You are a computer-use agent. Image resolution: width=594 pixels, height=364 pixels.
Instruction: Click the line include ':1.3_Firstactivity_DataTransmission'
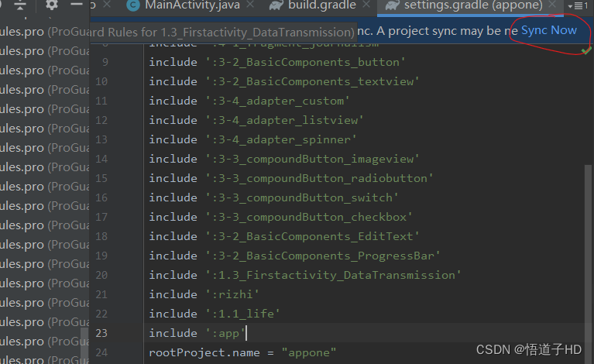(305, 275)
